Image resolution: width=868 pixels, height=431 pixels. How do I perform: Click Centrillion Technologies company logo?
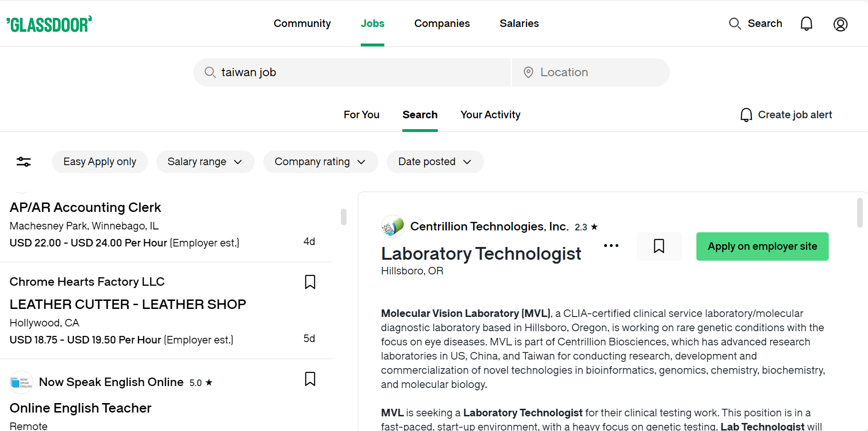point(392,227)
